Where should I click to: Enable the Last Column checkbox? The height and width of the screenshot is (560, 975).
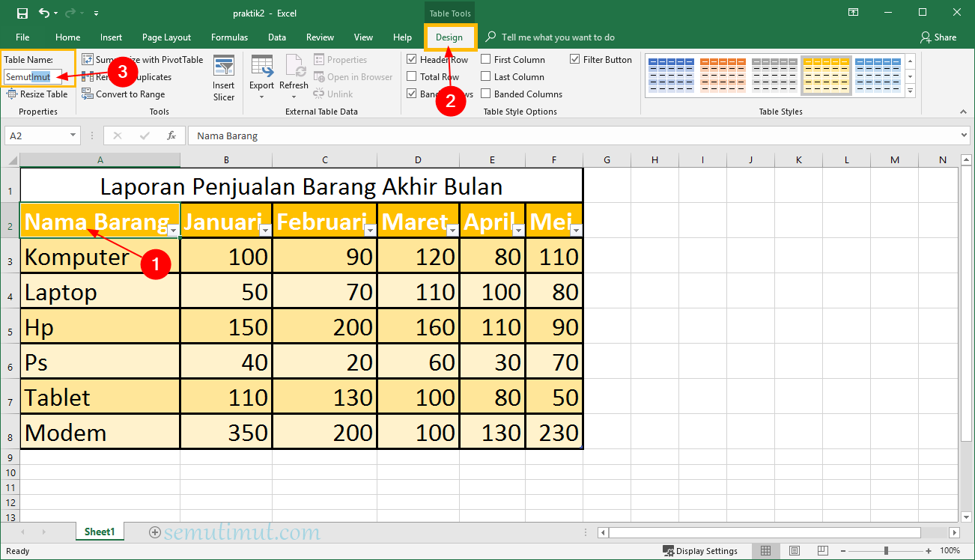(486, 76)
